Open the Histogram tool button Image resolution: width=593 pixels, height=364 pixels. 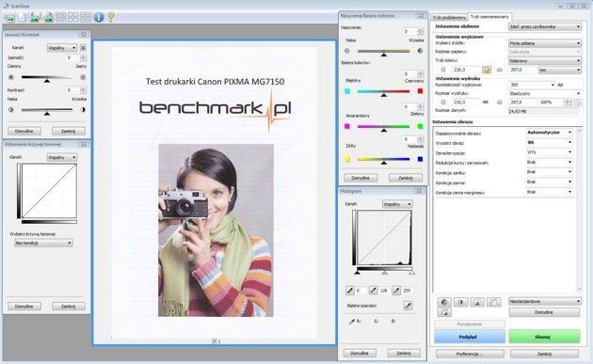[477, 302]
